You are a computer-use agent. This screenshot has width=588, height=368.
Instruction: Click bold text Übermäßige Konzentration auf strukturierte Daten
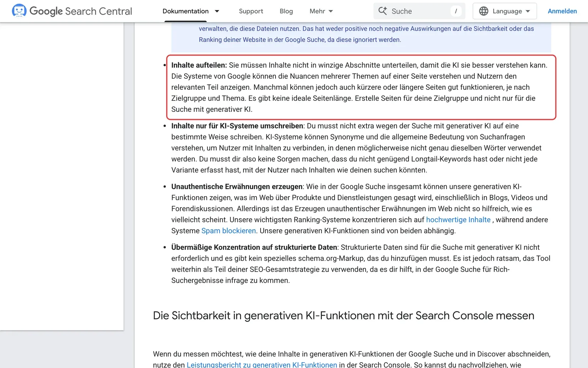254,247
